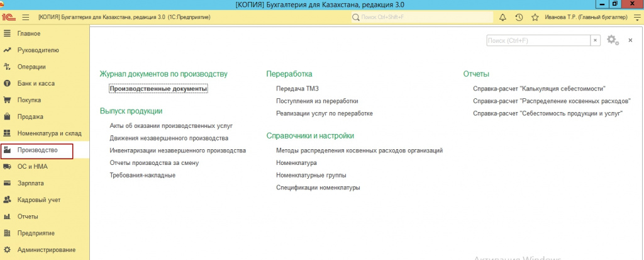Open the Номенклатура directory link
This screenshot has height=260, width=644.
[x=297, y=163]
